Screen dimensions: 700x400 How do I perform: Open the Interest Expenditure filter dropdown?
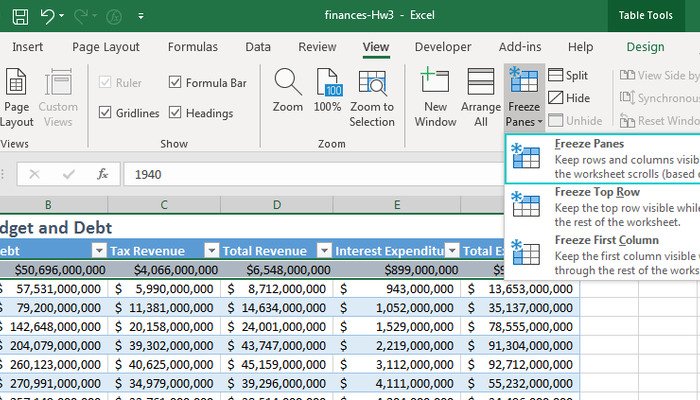point(452,250)
